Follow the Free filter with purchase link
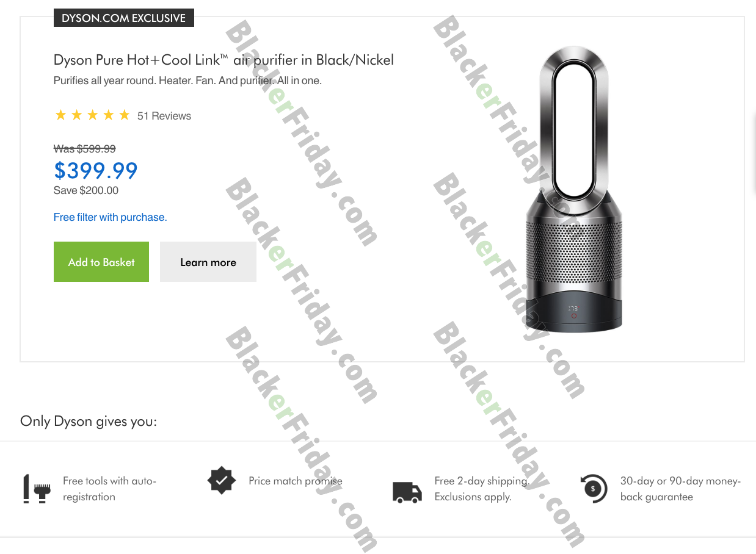Image resolution: width=756 pixels, height=554 pixels. (110, 217)
